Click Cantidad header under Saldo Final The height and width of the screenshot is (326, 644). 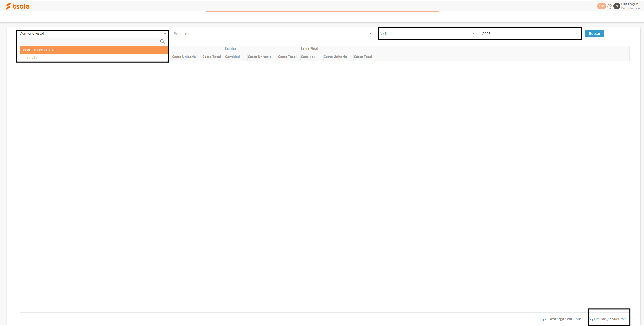pyautogui.click(x=308, y=57)
